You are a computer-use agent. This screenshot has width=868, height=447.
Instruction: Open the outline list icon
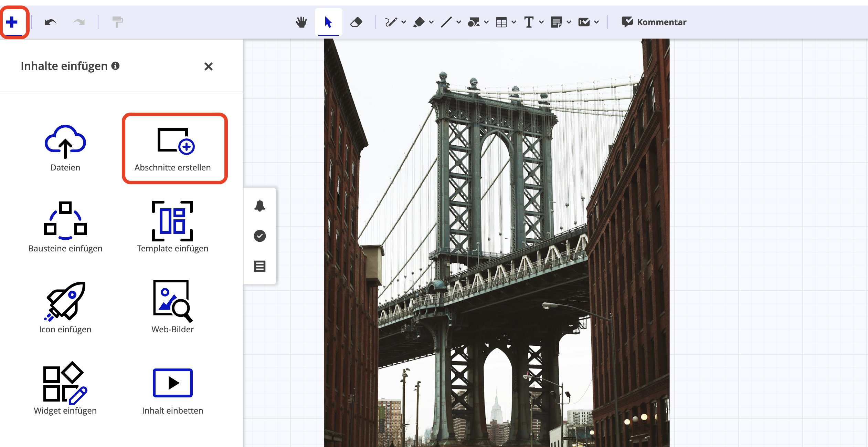pos(260,266)
